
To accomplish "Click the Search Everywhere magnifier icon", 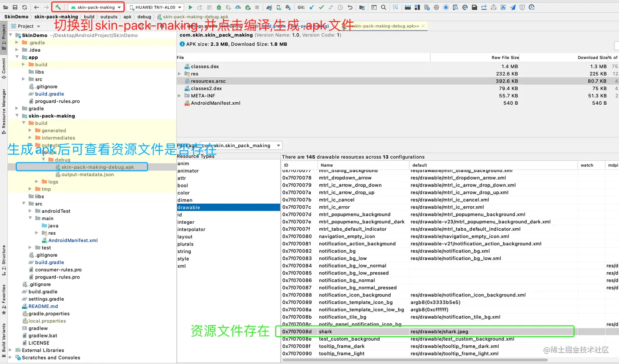I will [x=384, y=7].
